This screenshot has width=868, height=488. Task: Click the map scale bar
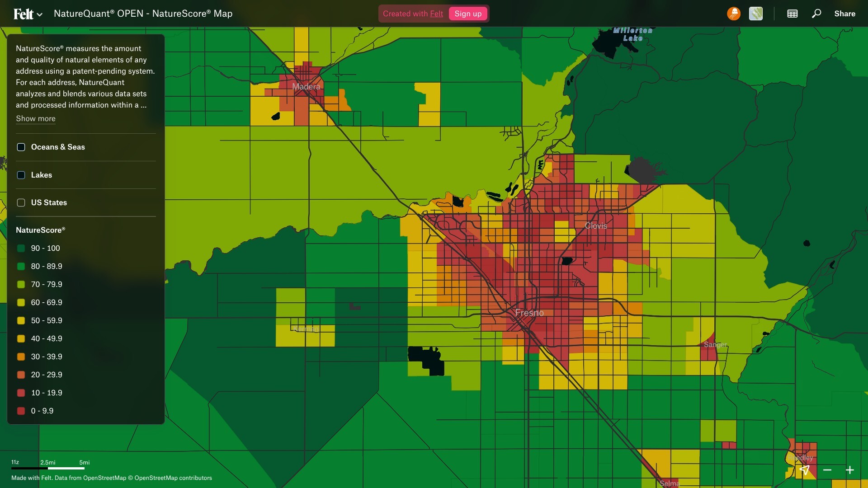(x=48, y=468)
